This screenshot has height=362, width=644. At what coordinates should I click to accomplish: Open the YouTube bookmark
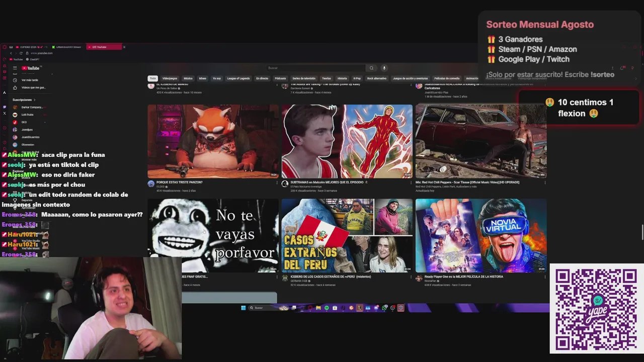(x=16, y=59)
